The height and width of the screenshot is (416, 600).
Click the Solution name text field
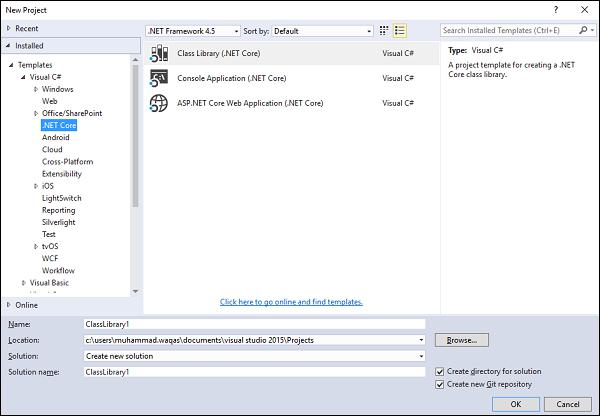(x=254, y=372)
